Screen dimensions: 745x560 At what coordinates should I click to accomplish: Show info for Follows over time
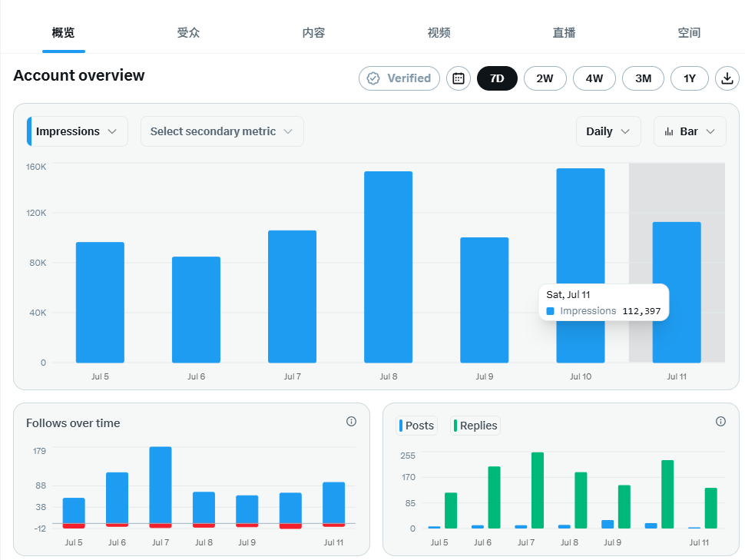coord(351,421)
